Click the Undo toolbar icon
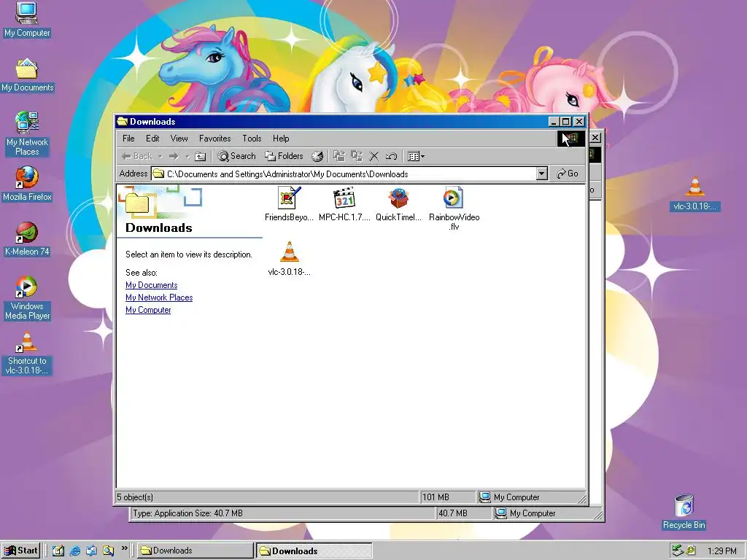747x560 pixels. pyautogui.click(x=392, y=156)
